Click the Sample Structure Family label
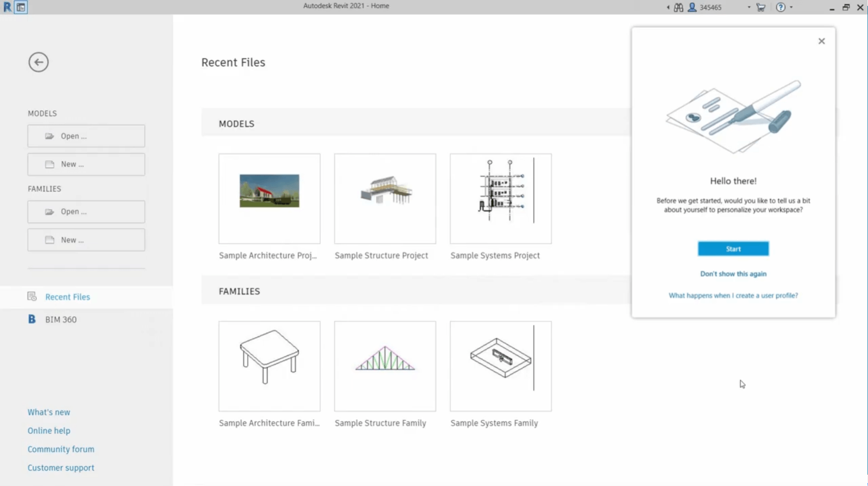868x486 pixels. 380,423
